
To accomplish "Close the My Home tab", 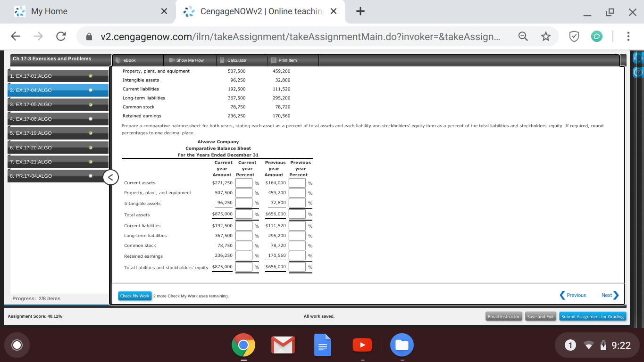I will 164,12.
